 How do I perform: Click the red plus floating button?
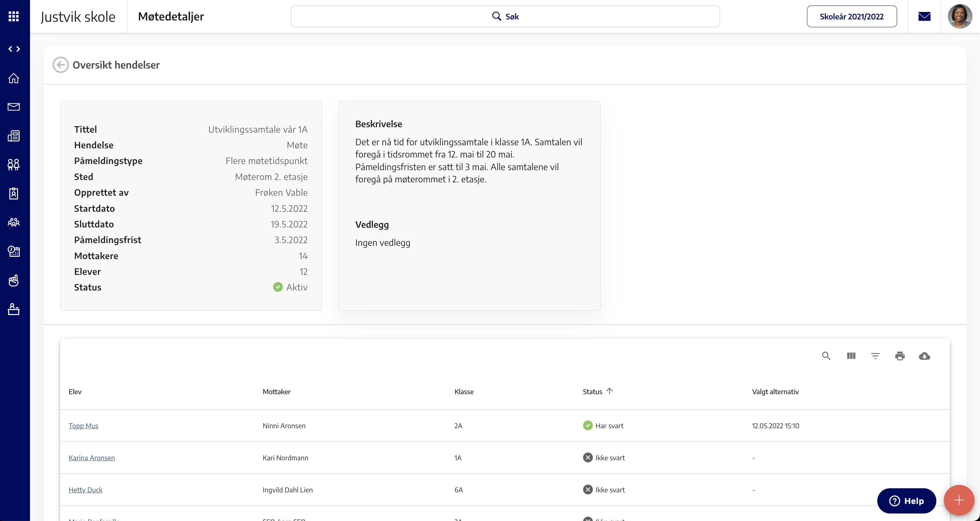coord(959,500)
